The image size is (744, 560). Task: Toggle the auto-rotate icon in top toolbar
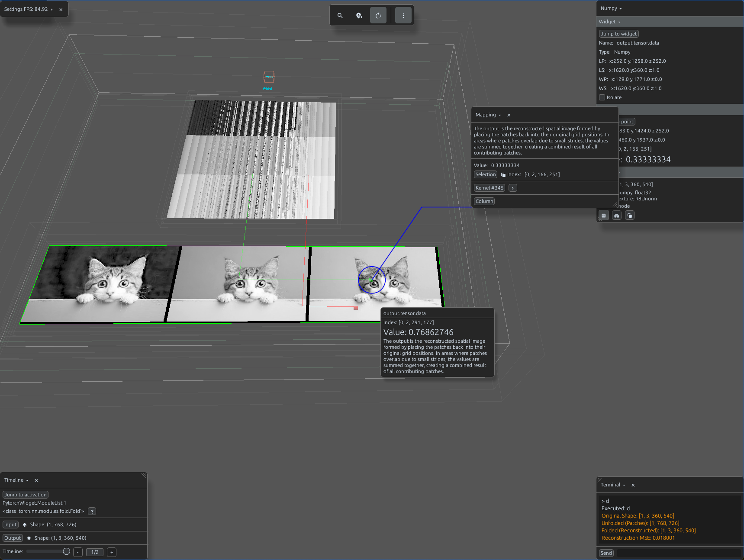[378, 16]
